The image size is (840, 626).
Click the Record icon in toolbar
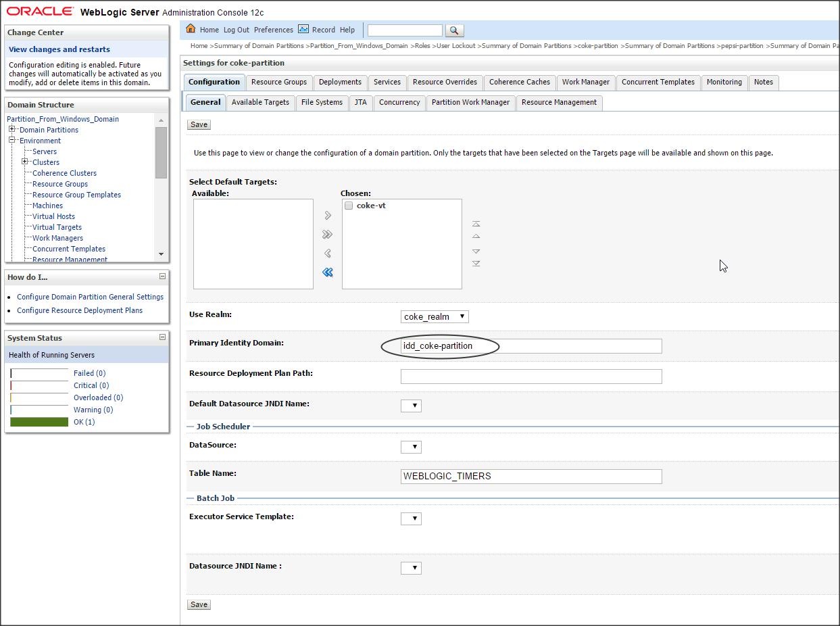tap(303, 29)
